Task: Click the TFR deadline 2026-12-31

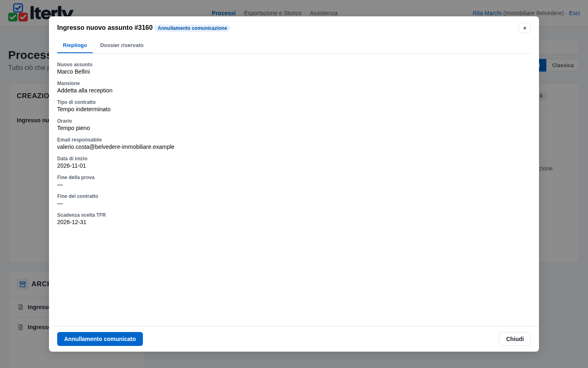Action: 72,222
